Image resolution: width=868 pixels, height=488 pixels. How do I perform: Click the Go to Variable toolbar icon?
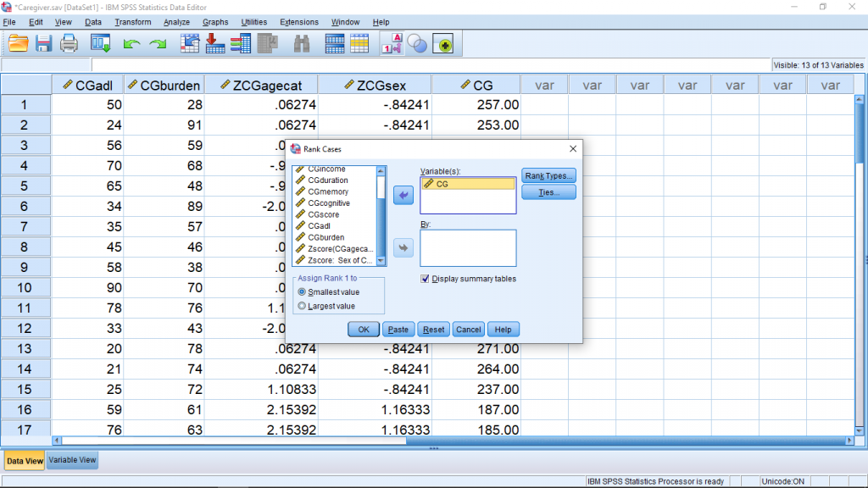click(x=215, y=44)
